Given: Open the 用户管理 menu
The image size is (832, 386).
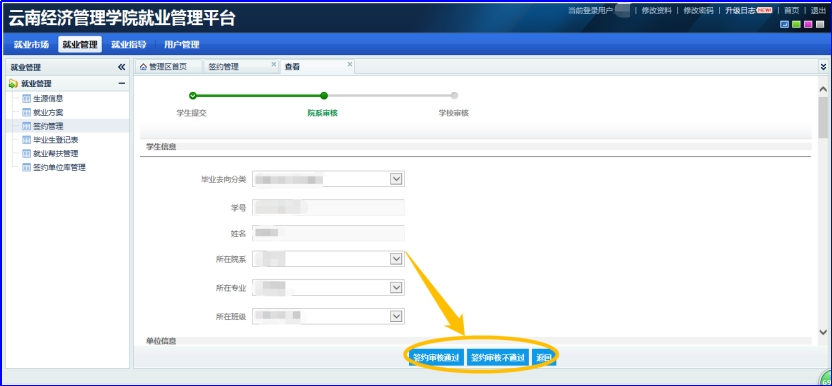Looking at the screenshot, I should 181,45.
